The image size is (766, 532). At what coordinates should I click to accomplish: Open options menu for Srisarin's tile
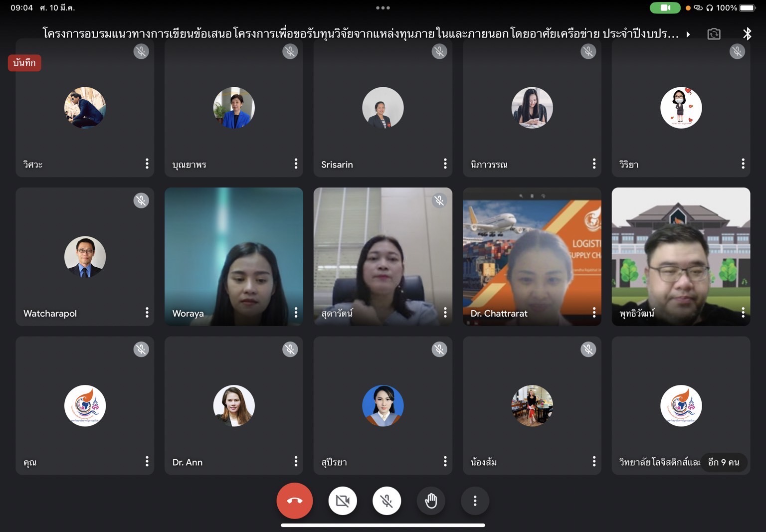click(x=445, y=164)
